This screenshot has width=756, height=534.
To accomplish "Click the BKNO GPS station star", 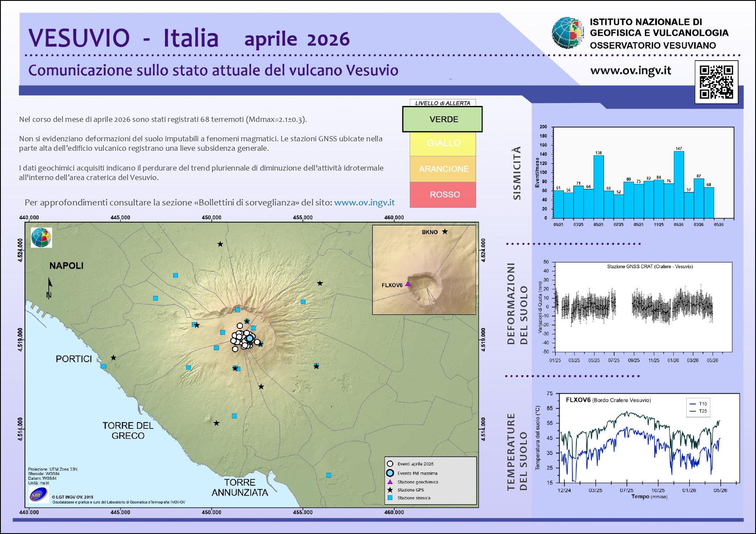I will click(x=445, y=232).
